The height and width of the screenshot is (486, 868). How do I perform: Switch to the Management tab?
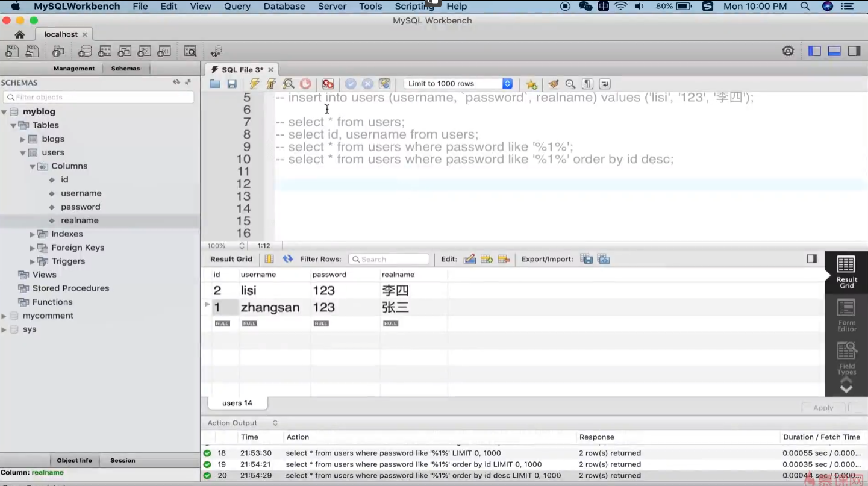74,69
